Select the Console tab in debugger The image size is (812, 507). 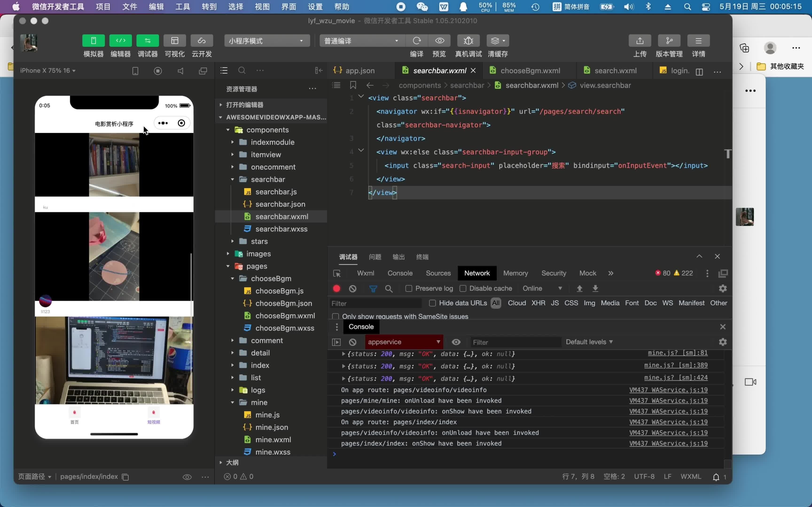click(x=400, y=273)
